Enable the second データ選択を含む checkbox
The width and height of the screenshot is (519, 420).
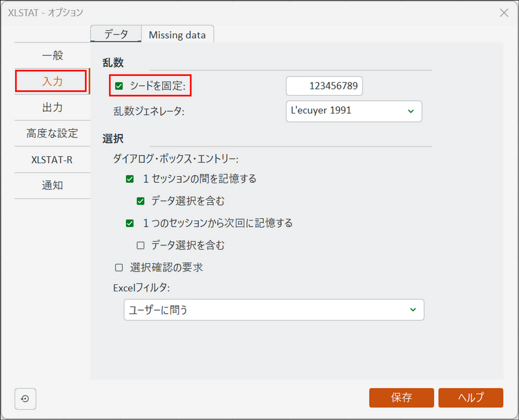pyautogui.click(x=141, y=245)
